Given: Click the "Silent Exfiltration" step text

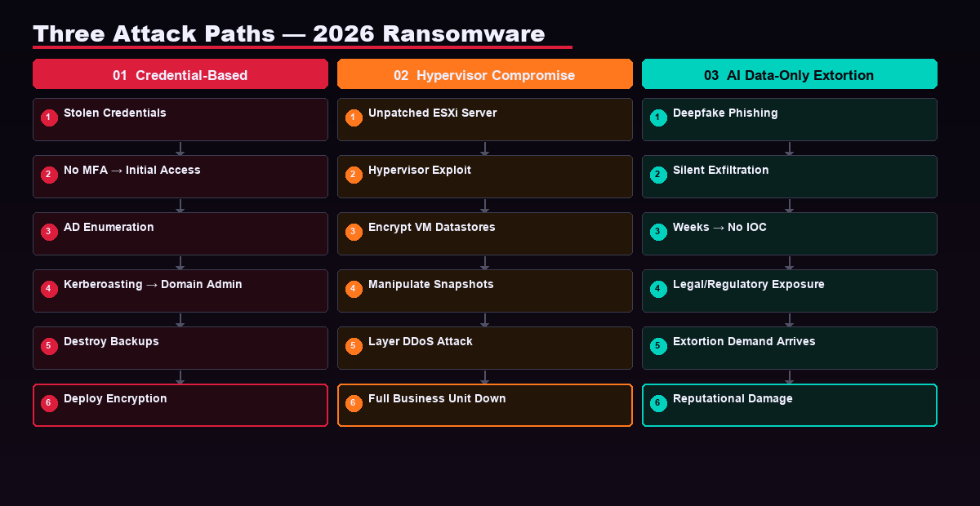Looking at the screenshot, I should click(721, 170).
